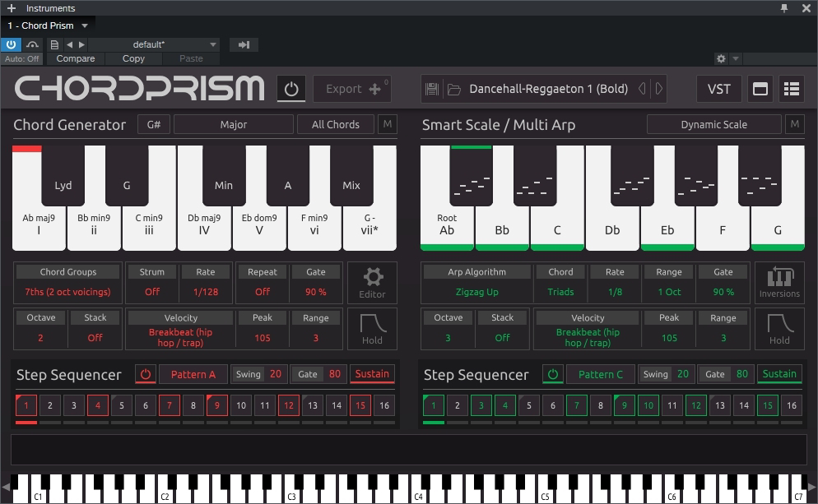Click the automation curve icon
Screen dimensions: 818x504
click(32, 44)
